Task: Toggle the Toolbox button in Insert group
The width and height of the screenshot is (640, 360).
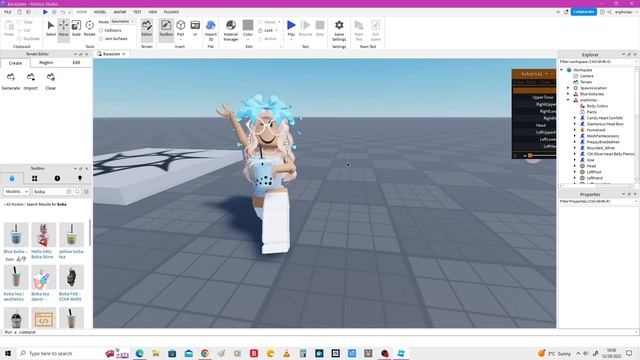Action: pos(166,29)
